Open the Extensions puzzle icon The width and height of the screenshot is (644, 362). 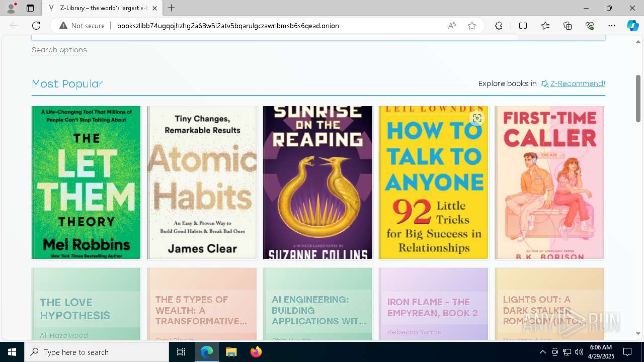499,26
